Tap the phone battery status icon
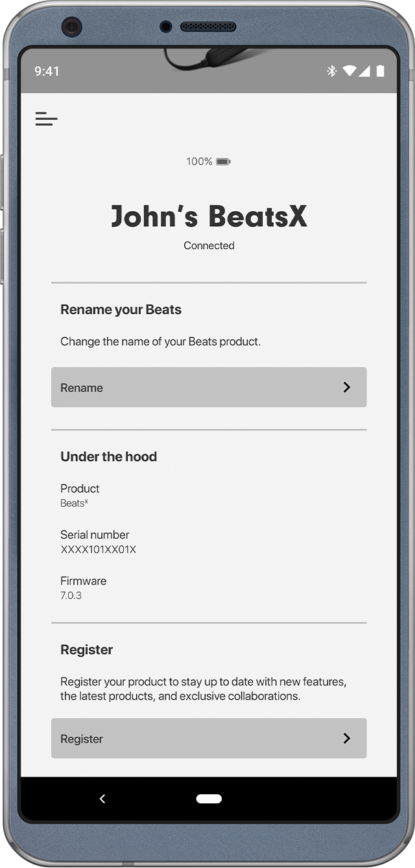This screenshot has width=415, height=868. point(381,71)
